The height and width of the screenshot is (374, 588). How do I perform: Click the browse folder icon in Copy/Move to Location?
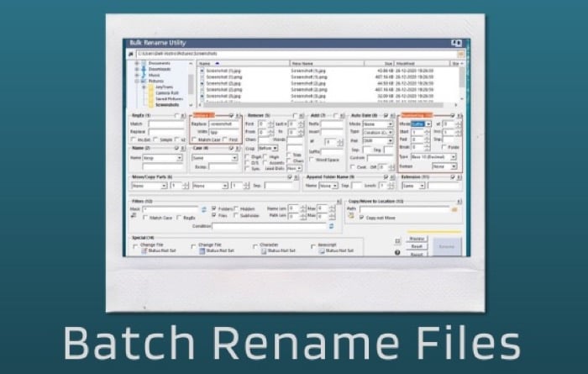coord(454,209)
